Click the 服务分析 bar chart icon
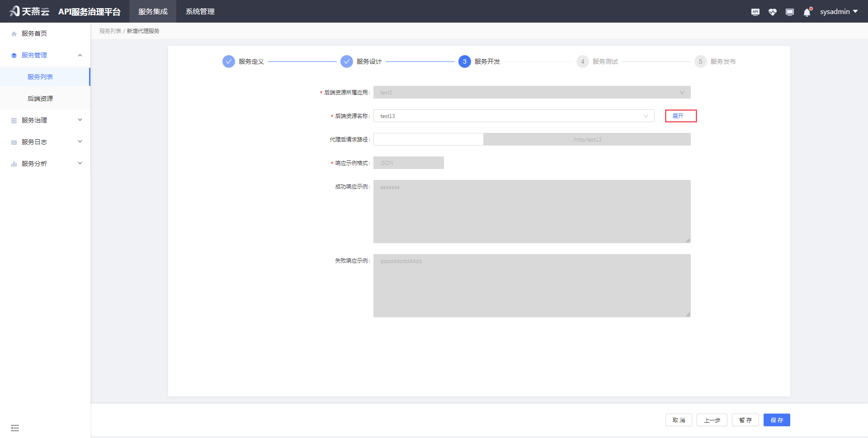Screen dimensions: 868x438 point(13,163)
